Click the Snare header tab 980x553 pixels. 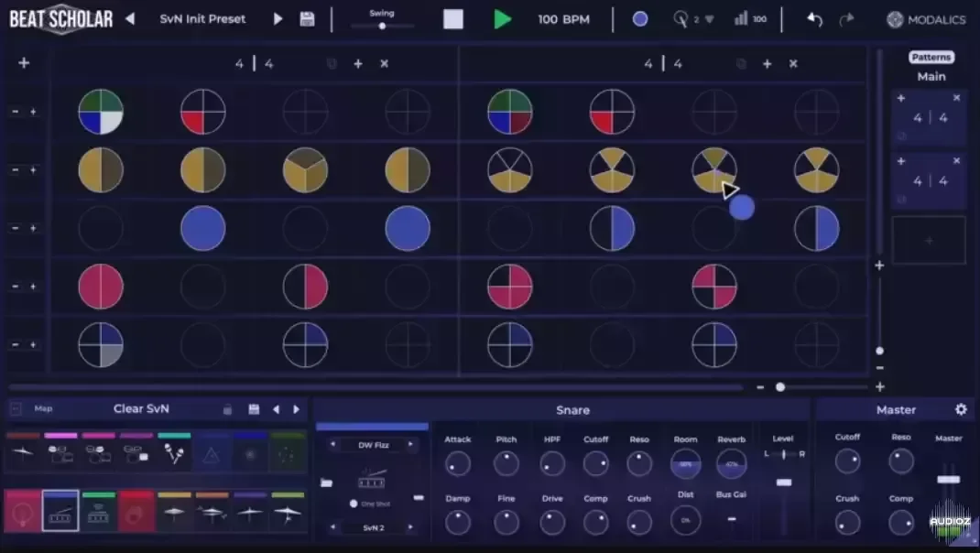click(573, 410)
